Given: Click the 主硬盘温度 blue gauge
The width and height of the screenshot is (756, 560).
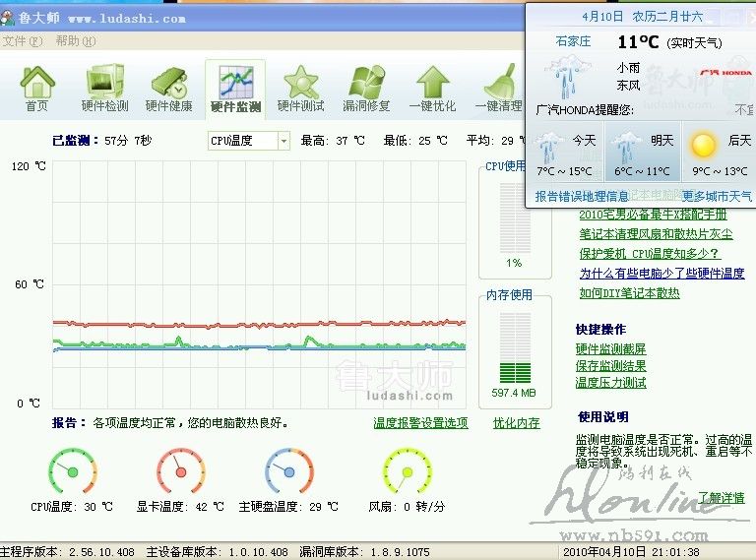Looking at the screenshot, I should (289, 471).
